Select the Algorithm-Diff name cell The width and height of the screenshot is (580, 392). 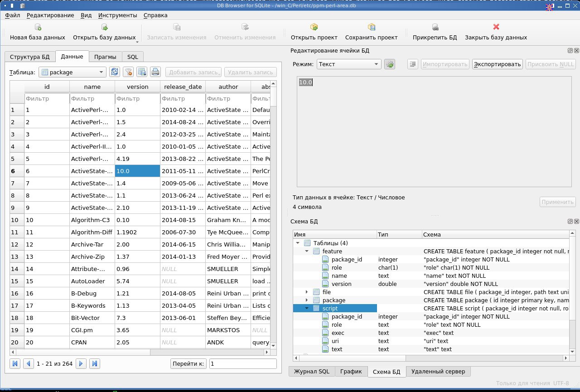tap(92, 232)
